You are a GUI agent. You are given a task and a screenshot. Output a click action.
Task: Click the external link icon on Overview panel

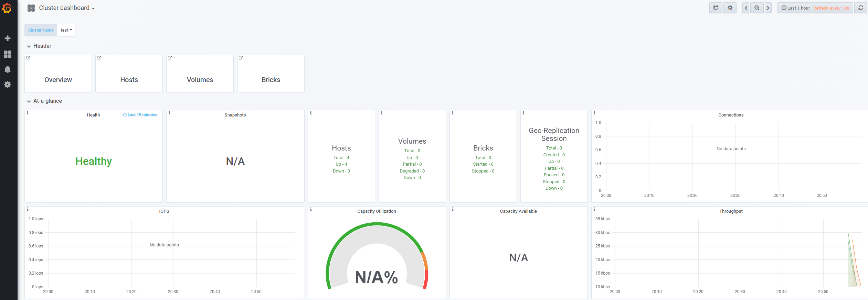[28, 58]
